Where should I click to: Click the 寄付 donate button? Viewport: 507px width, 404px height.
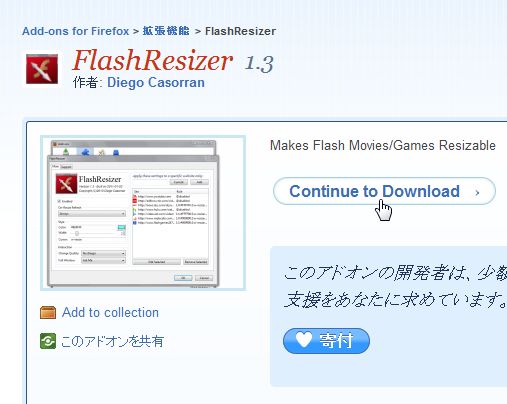pyautogui.click(x=326, y=341)
